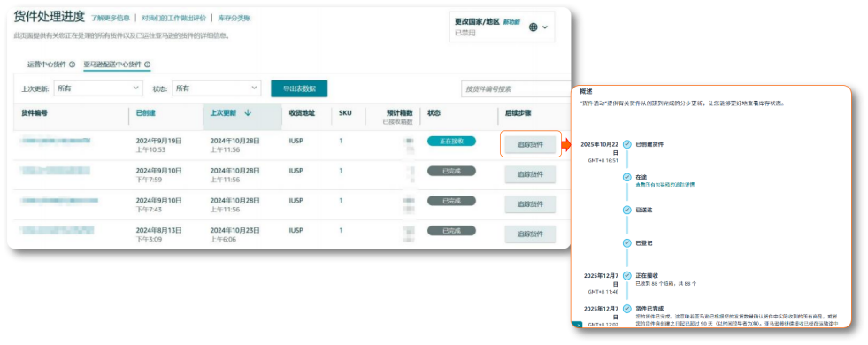
Task: Click 追踪货件 for shipment created 2024年9月19日
Action: [x=530, y=144]
